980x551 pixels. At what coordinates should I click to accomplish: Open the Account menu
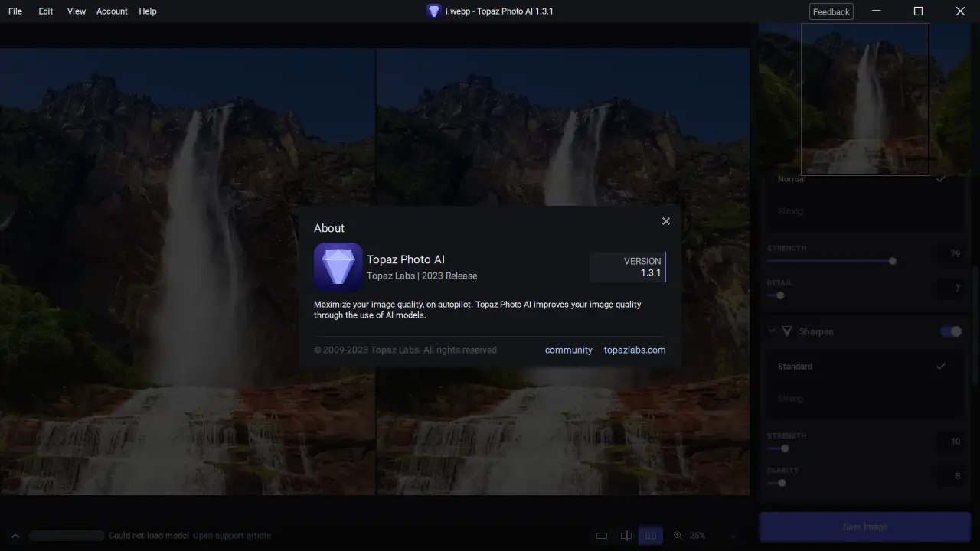pos(112,11)
